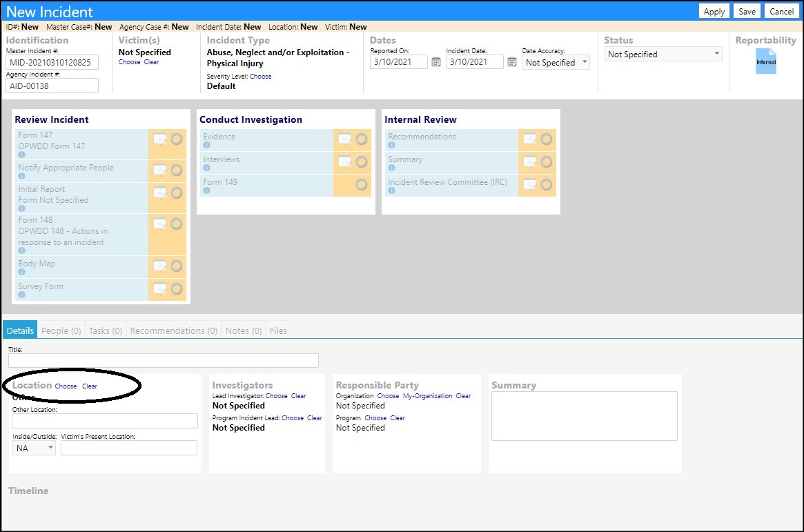Focus the Agency Incident # field
804x532 pixels.
click(x=52, y=86)
